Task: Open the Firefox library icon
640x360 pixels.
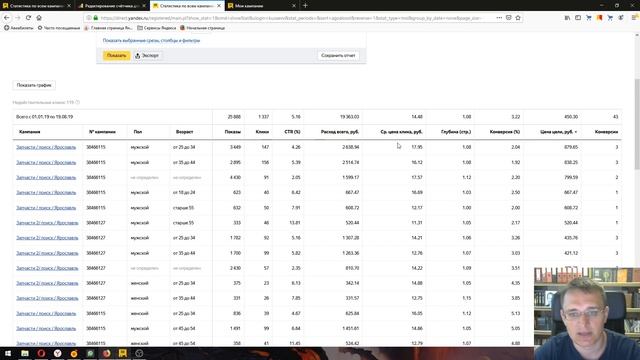Action: pos(567,18)
